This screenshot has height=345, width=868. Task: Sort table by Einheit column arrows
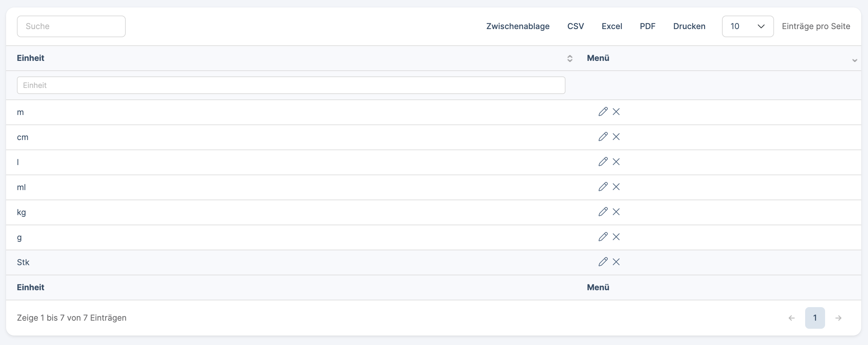[x=570, y=58]
